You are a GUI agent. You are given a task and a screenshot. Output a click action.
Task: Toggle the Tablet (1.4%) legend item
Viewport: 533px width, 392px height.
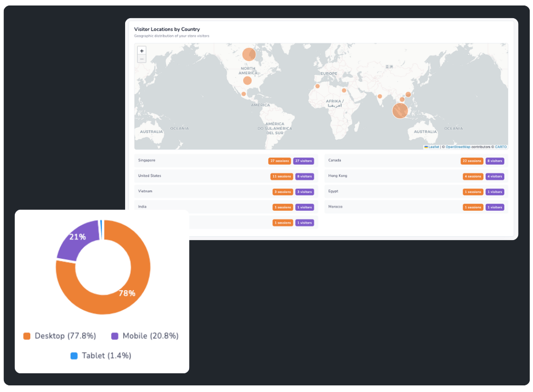(x=101, y=356)
